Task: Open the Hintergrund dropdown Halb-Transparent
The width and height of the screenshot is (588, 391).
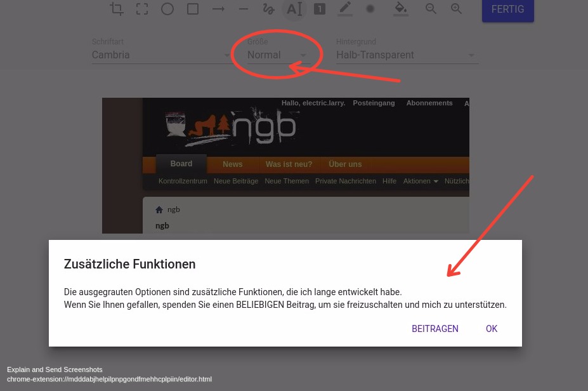Action: (x=406, y=55)
